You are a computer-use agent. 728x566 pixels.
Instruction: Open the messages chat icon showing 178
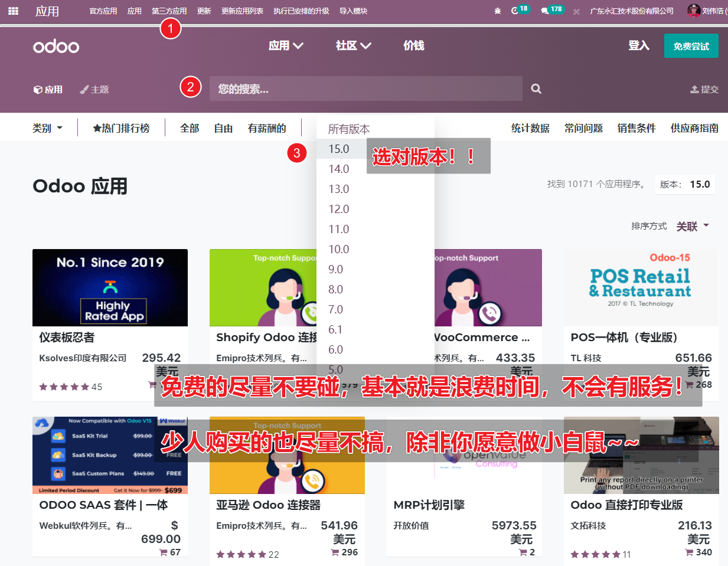point(544,11)
